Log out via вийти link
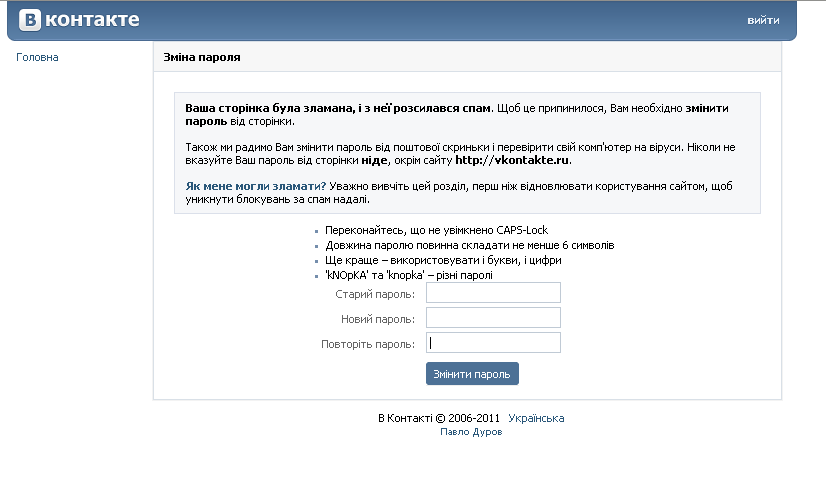Image resolution: width=826 pixels, height=489 pixels. 763,21
